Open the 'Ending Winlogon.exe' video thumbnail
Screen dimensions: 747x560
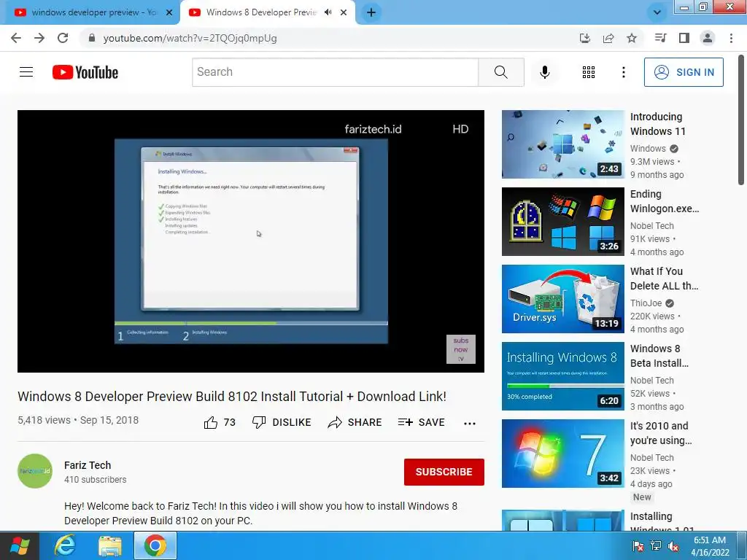tap(562, 222)
